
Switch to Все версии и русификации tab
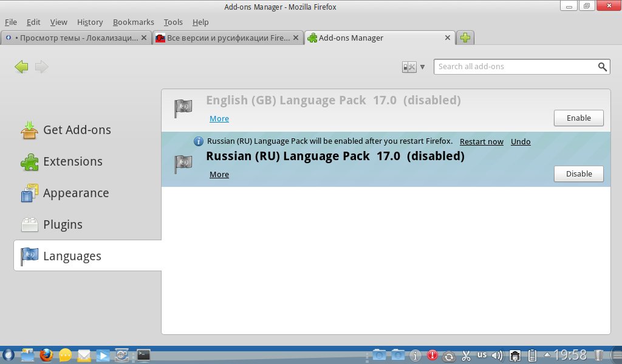coord(228,38)
